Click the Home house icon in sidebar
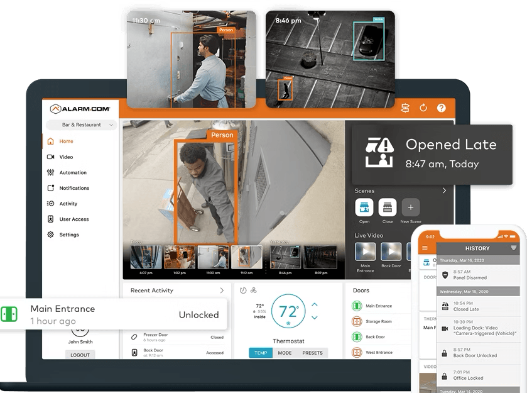532x393 pixels. coord(50,141)
